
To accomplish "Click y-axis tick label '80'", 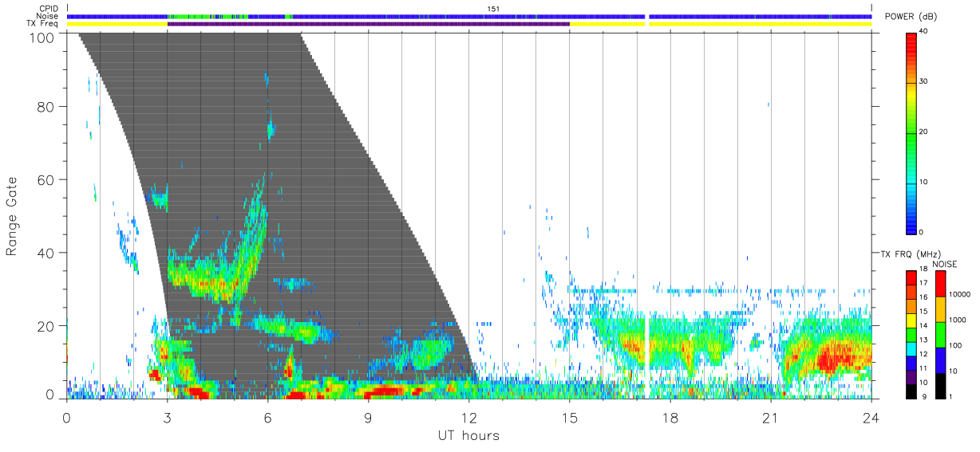I will click(x=47, y=106).
